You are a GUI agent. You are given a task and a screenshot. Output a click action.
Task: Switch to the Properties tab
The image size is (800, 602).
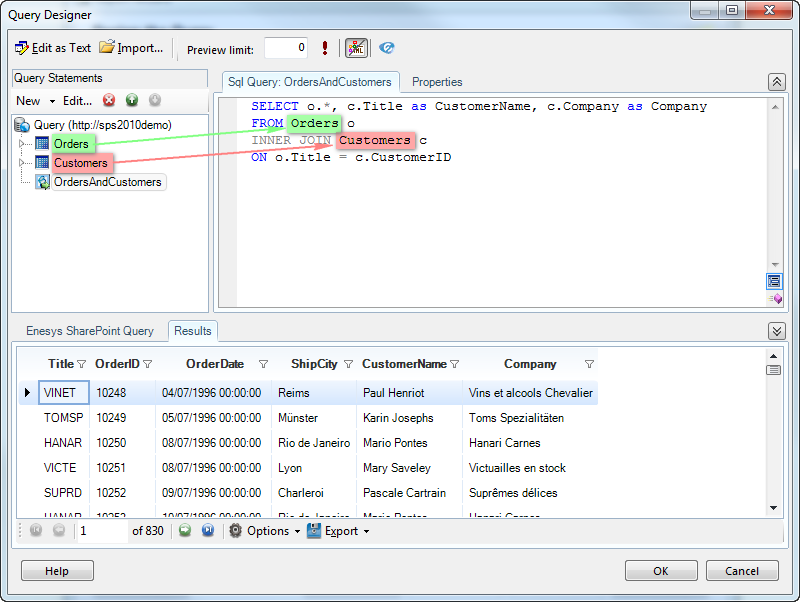437,82
